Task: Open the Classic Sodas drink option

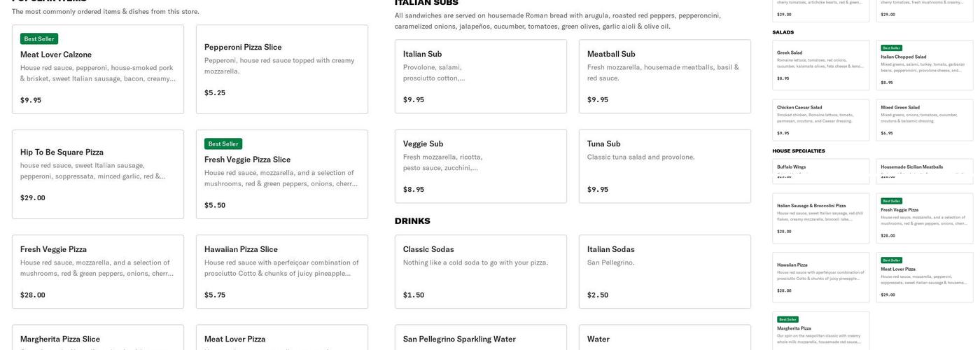Action: [x=480, y=272]
